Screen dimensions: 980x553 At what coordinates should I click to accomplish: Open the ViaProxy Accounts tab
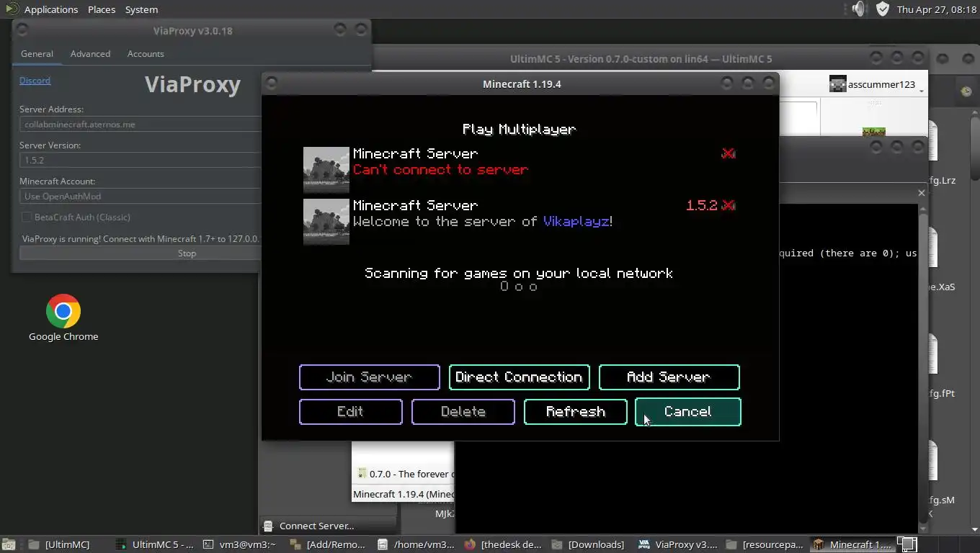146,54
